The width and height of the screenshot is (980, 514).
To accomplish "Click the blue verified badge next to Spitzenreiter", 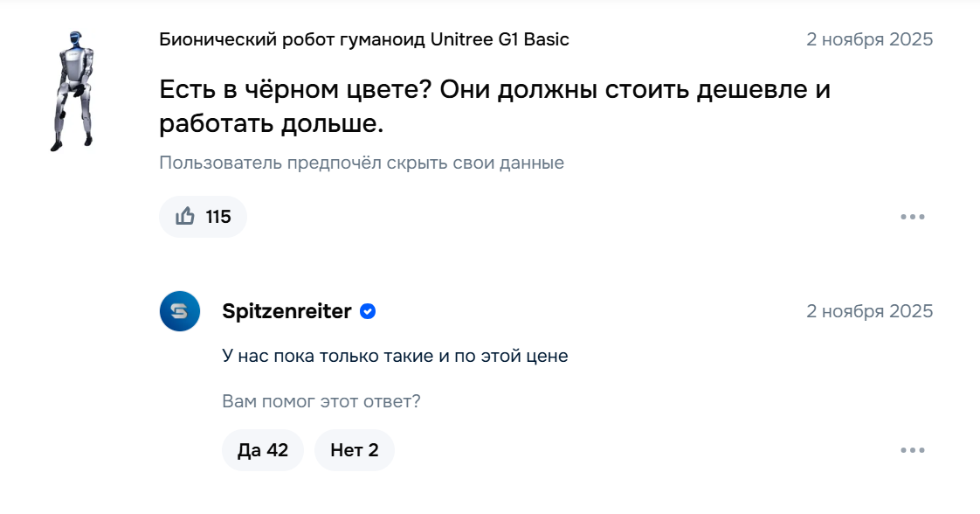I will click(x=368, y=311).
